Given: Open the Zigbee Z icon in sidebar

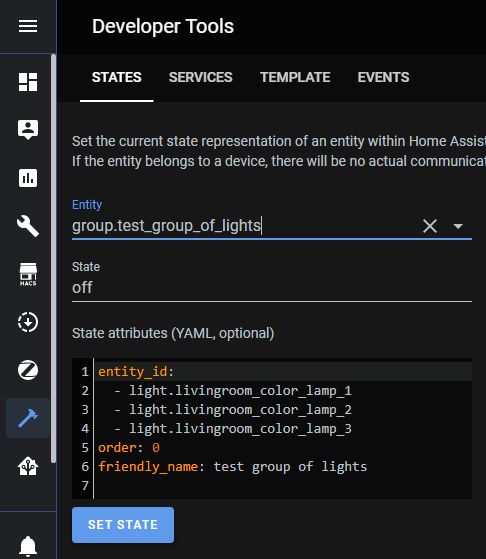Looking at the screenshot, I should coord(28,370).
